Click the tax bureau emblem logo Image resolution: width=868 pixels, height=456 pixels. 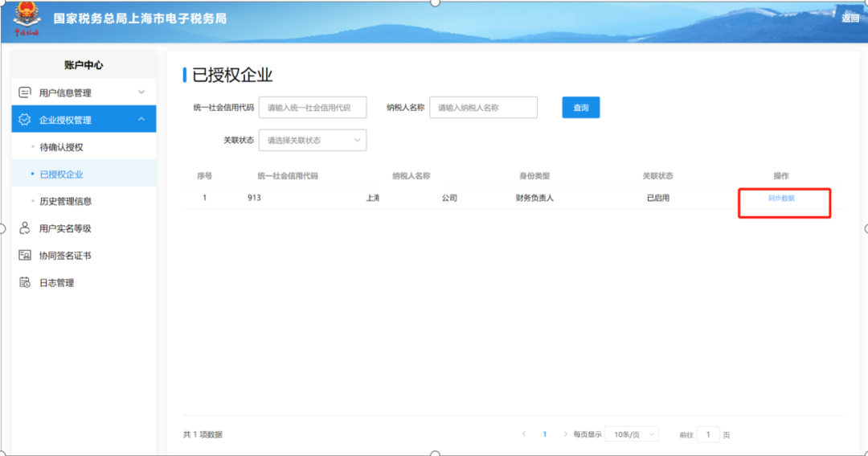point(27,18)
